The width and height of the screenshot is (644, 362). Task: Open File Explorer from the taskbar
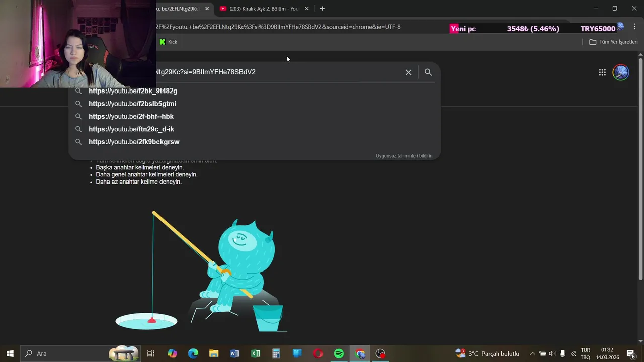point(214,353)
